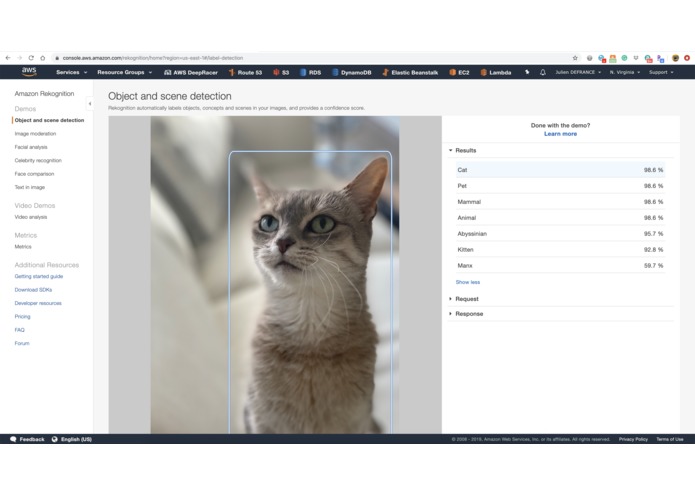Open Metrics page in sidebar
The width and height of the screenshot is (695, 494).
23,246
